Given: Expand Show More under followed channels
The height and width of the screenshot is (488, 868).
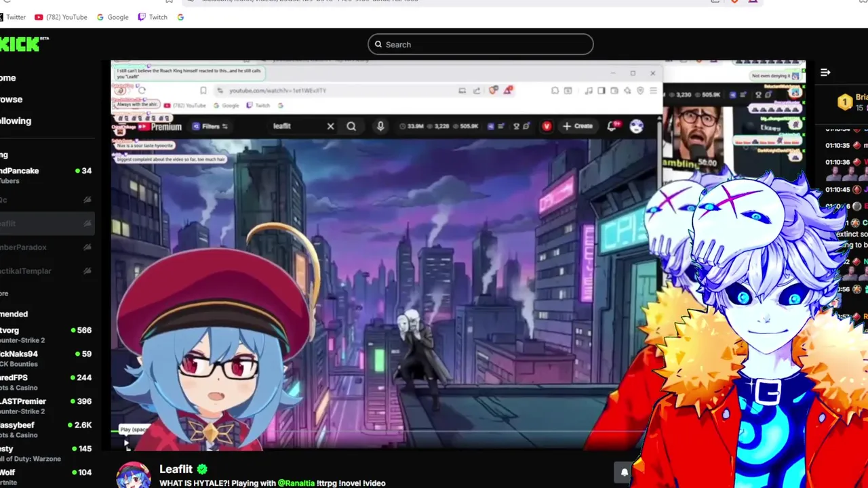Looking at the screenshot, I should point(4,293).
